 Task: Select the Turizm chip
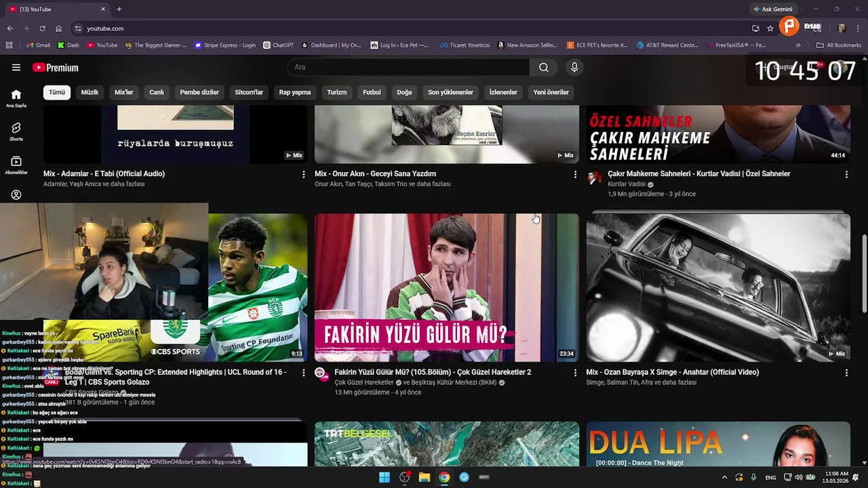(x=337, y=92)
